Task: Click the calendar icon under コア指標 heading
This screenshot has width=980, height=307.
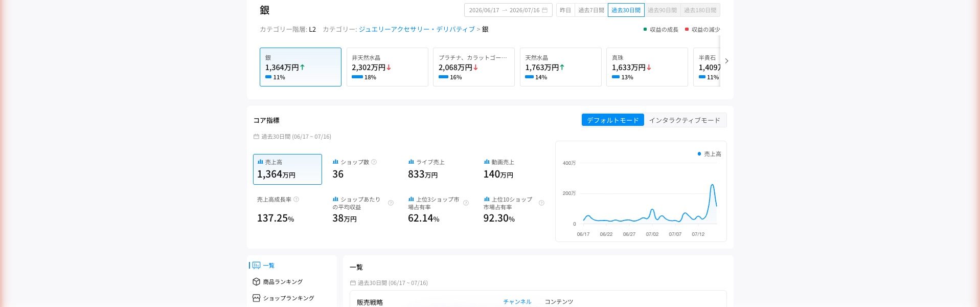Action: (x=256, y=137)
